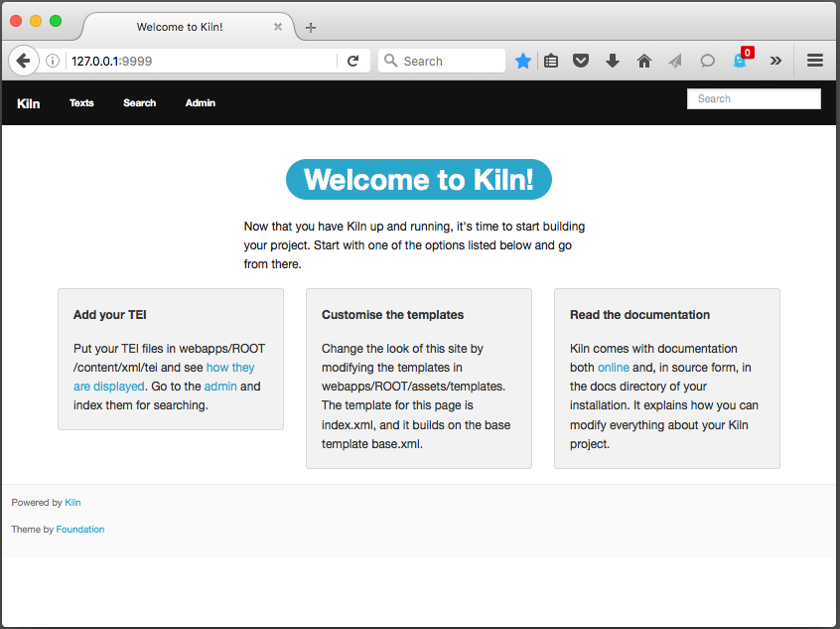Screen dimensions: 840x629
Task: Open the downloads arrow icon
Action: pos(613,61)
